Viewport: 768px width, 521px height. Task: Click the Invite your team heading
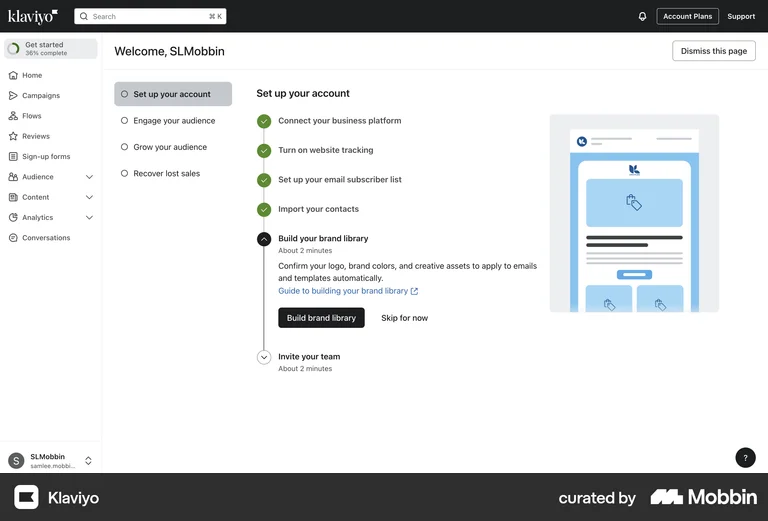tap(309, 356)
